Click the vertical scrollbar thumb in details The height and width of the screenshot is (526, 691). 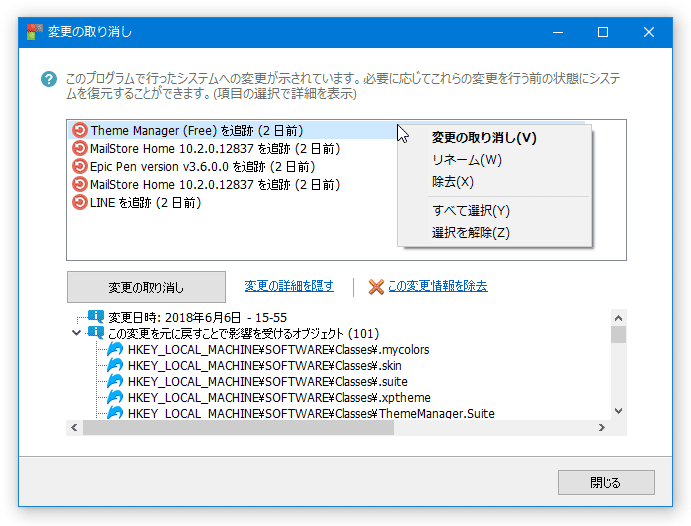click(618, 334)
